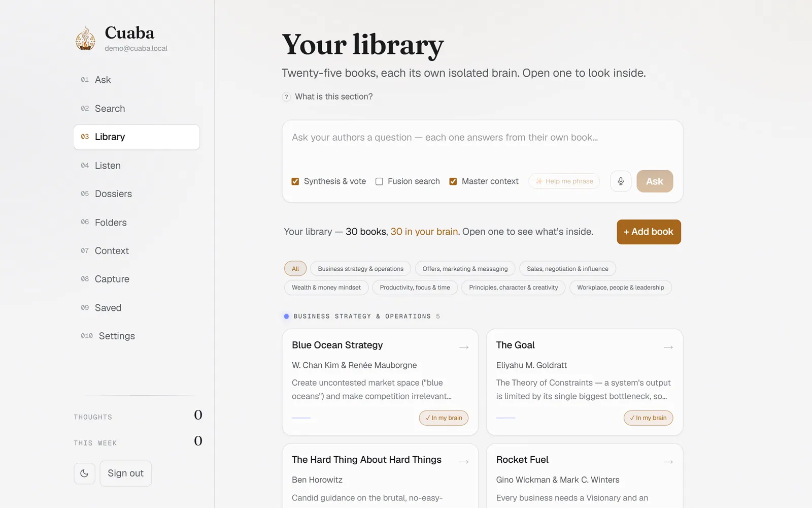Toggle 'In my brain' on The Goal

648,418
